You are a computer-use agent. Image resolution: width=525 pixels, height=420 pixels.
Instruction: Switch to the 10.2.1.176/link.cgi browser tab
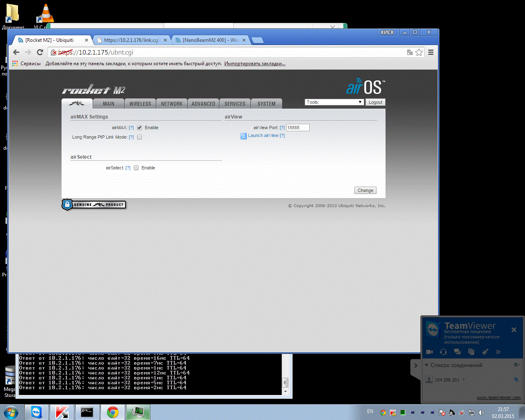pyautogui.click(x=131, y=40)
